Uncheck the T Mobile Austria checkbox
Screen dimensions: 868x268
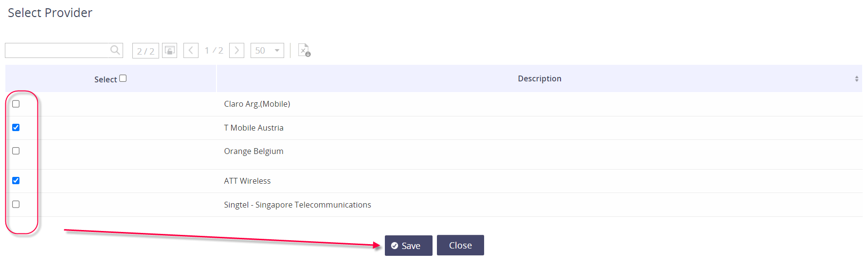pyautogui.click(x=16, y=128)
